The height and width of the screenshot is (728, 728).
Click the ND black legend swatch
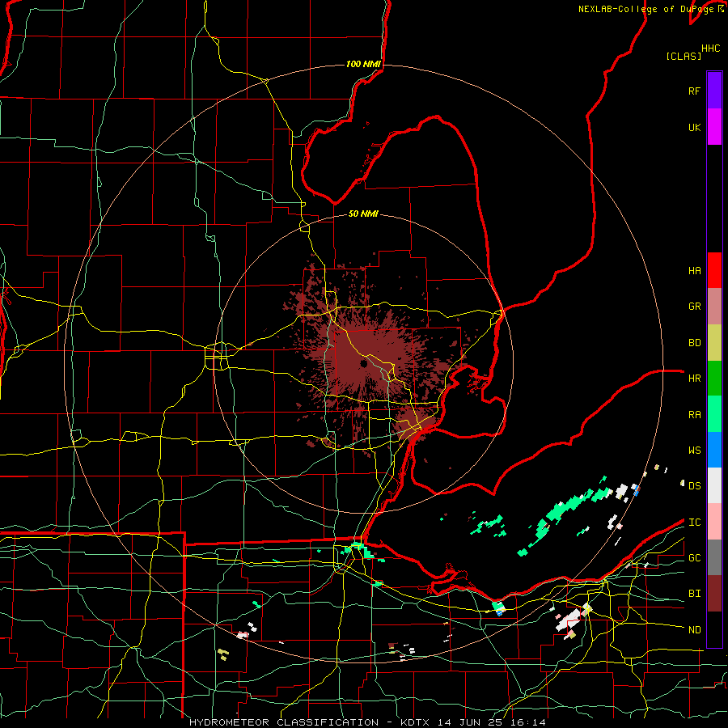(714, 629)
